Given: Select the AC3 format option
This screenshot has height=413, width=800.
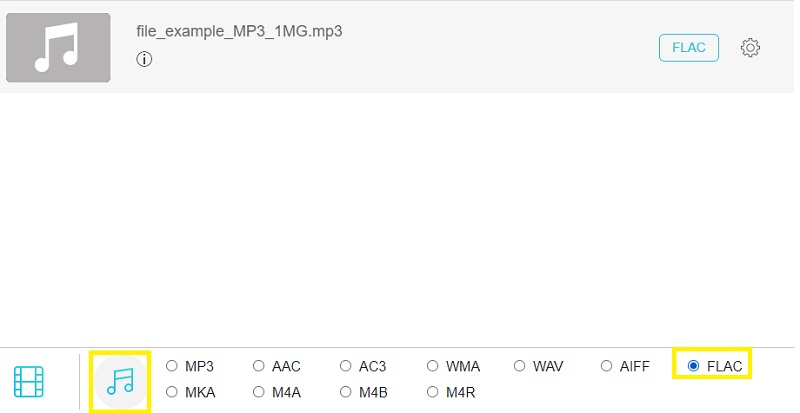Looking at the screenshot, I should pyautogui.click(x=346, y=366).
